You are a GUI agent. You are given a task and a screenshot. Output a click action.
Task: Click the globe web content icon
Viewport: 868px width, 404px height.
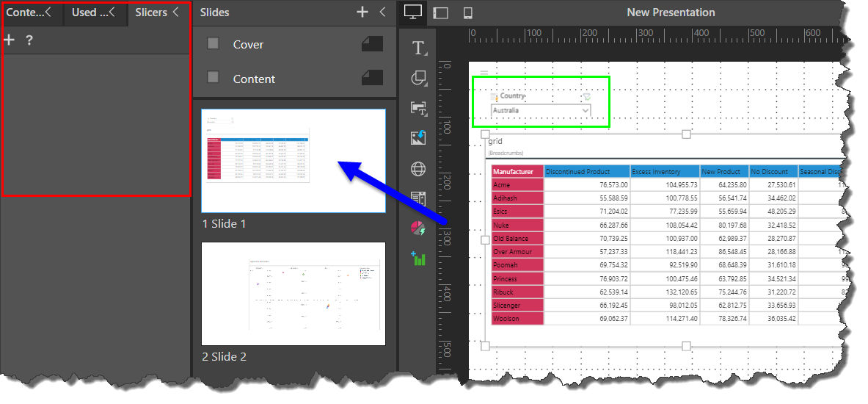point(419,169)
